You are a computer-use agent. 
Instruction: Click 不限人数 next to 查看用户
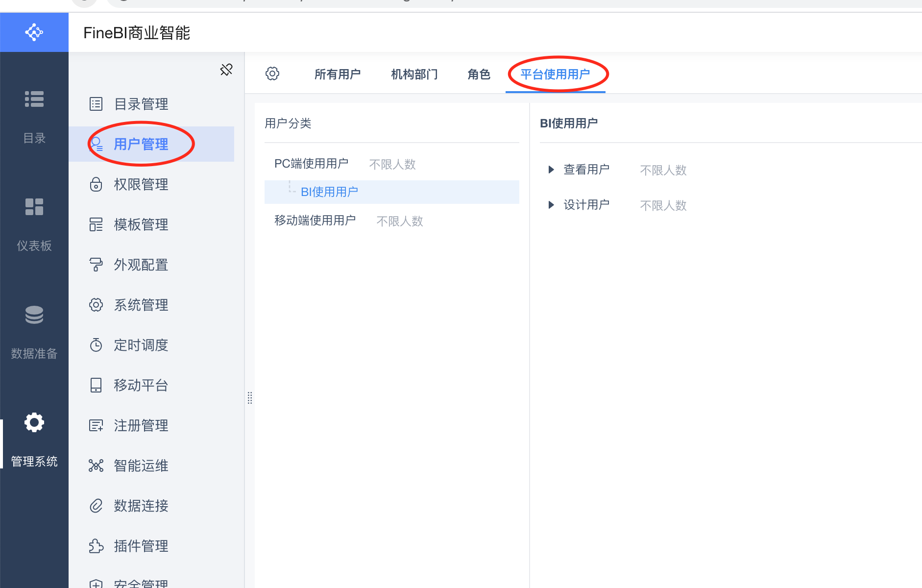(663, 170)
